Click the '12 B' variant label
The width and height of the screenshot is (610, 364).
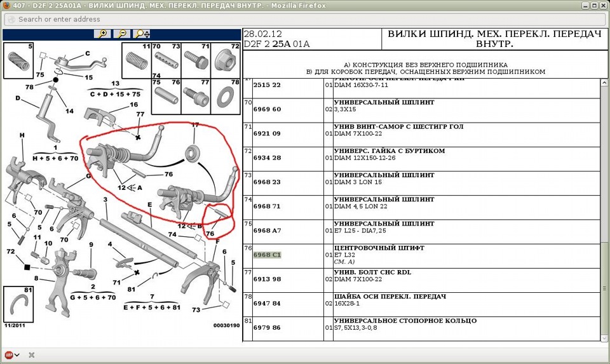tap(190, 226)
